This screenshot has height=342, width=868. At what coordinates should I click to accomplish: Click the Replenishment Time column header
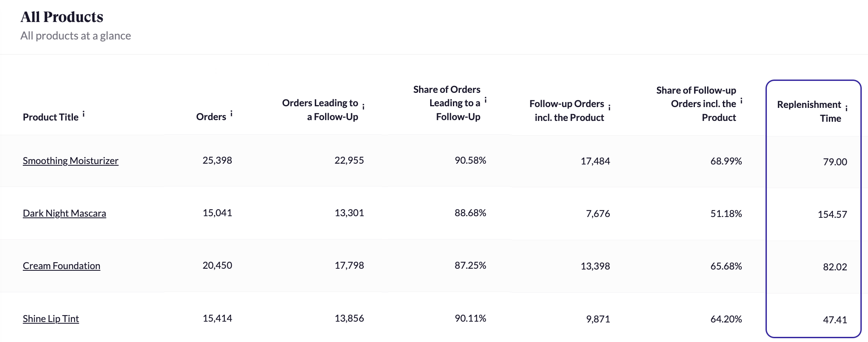pos(809,111)
